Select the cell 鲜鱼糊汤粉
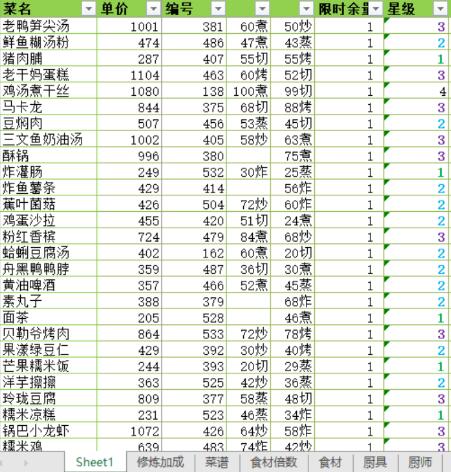The width and height of the screenshot is (451, 472). click(x=48, y=42)
